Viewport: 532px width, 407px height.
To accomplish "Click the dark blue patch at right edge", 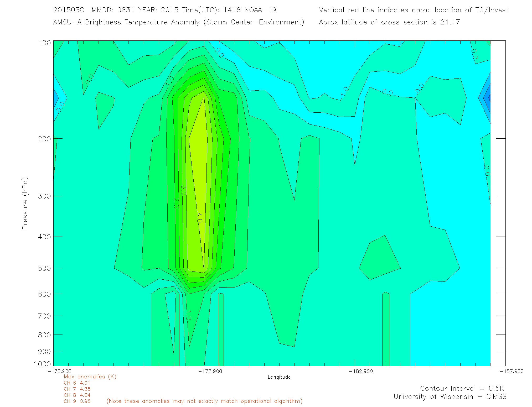I will point(488,98).
